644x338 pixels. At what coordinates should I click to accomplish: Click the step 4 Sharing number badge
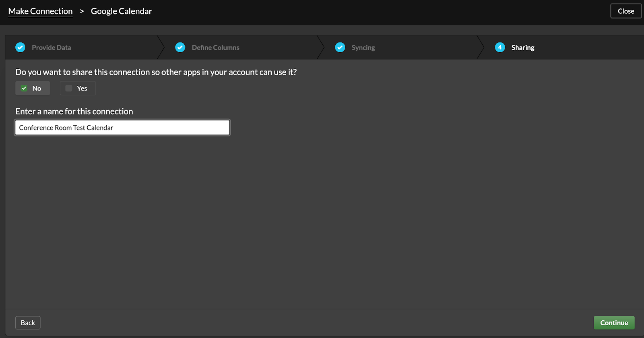click(x=500, y=47)
